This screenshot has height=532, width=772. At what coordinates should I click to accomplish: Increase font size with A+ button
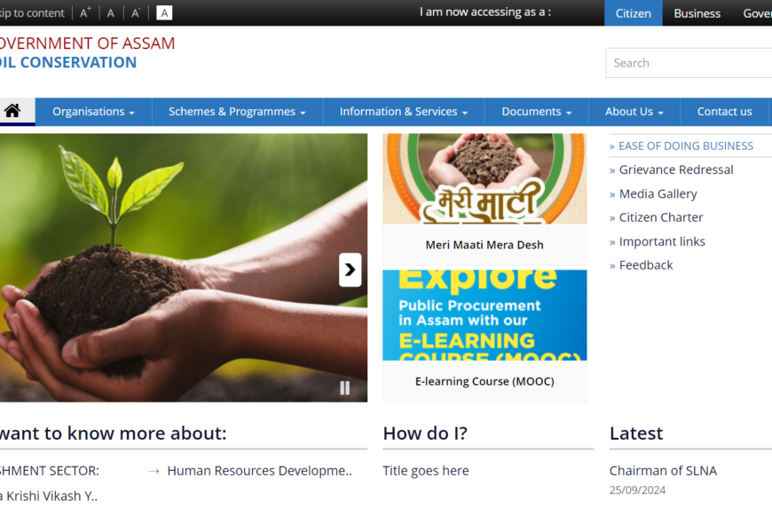point(85,13)
